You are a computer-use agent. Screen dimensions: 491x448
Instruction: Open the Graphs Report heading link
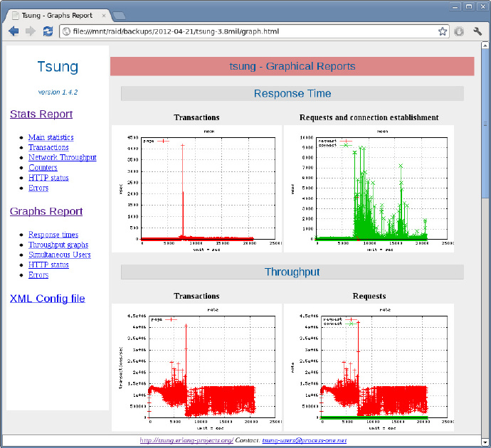point(46,211)
